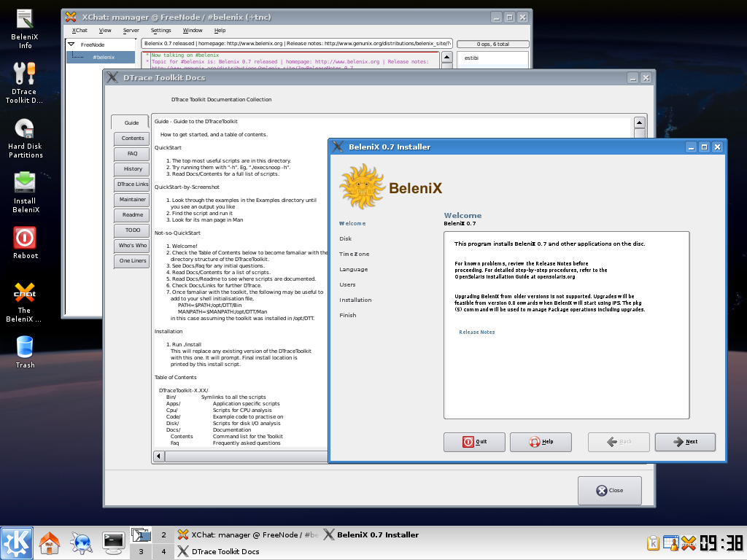
Task: Select Users step in installer sidebar
Action: pos(347,284)
